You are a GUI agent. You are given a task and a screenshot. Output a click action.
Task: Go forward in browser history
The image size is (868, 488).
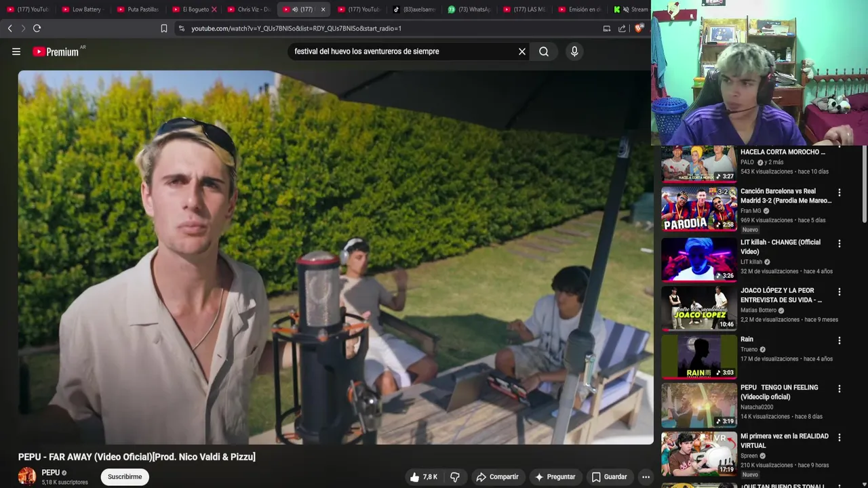tap(23, 28)
